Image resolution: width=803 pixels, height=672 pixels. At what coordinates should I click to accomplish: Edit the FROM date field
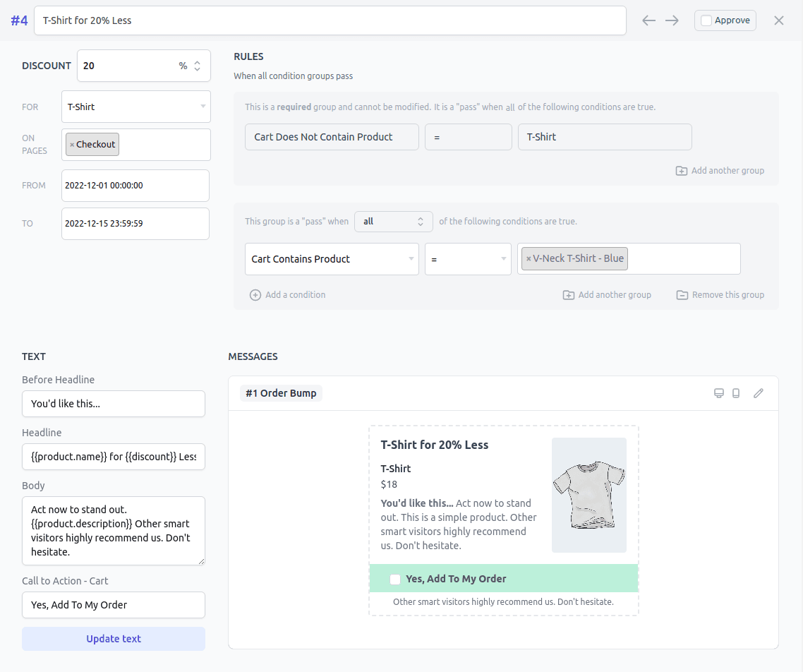click(x=135, y=186)
